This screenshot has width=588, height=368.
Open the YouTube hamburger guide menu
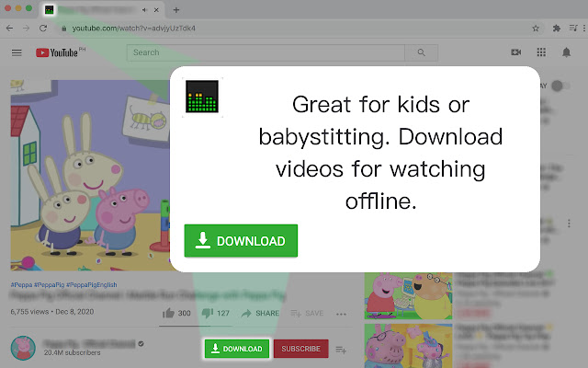(17, 52)
